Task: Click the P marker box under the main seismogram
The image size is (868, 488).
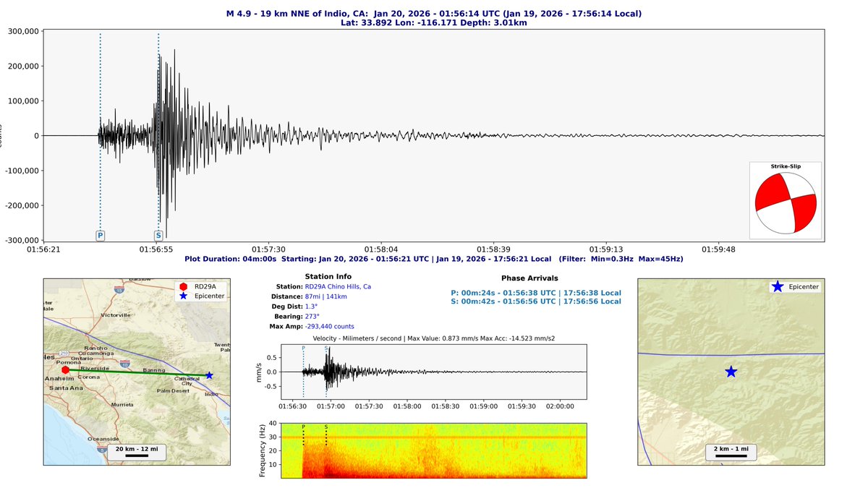Action: pyautogui.click(x=100, y=235)
